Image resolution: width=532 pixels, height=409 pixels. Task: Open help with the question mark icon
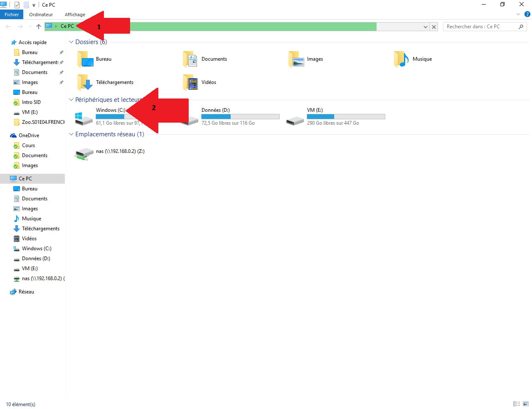pyautogui.click(x=527, y=14)
